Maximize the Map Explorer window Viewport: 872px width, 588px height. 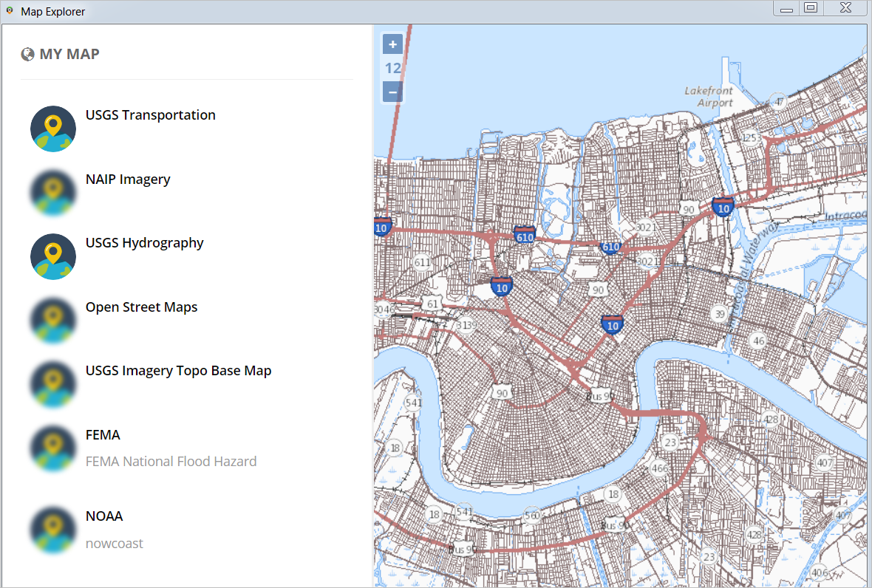click(x=811, y=8)
